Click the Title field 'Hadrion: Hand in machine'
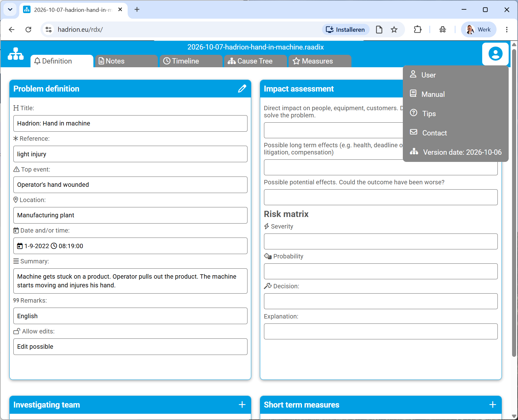 (130, 123)
